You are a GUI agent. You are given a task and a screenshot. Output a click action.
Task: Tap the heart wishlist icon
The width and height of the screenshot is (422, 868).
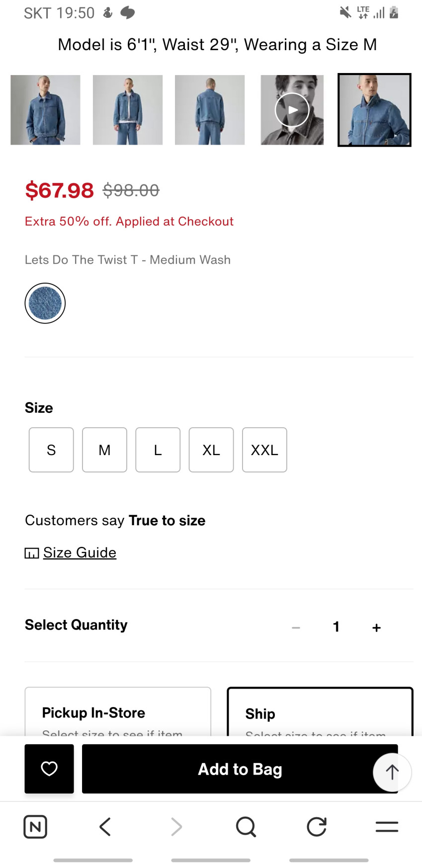(x=49, y=769)
